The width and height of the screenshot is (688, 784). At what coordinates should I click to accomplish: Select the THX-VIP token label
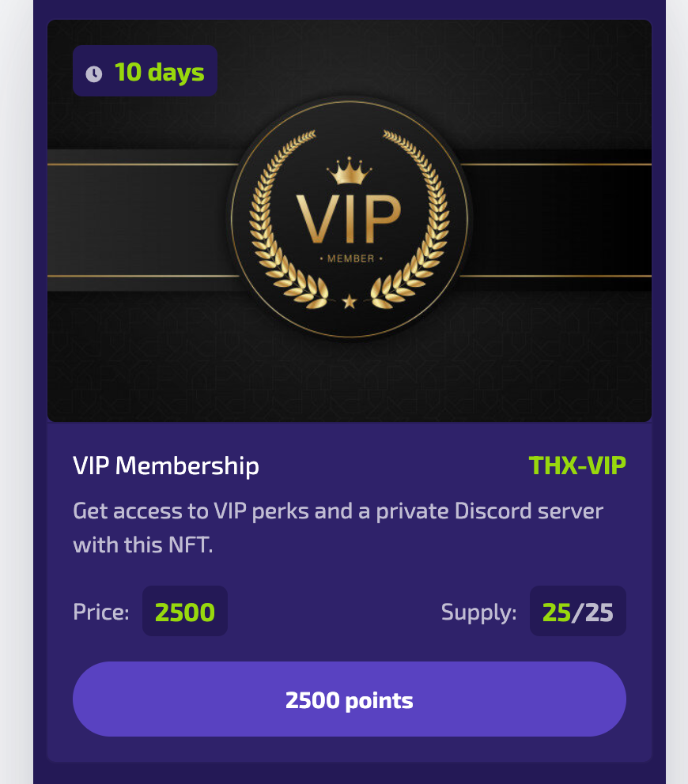[x=576, y=466]
